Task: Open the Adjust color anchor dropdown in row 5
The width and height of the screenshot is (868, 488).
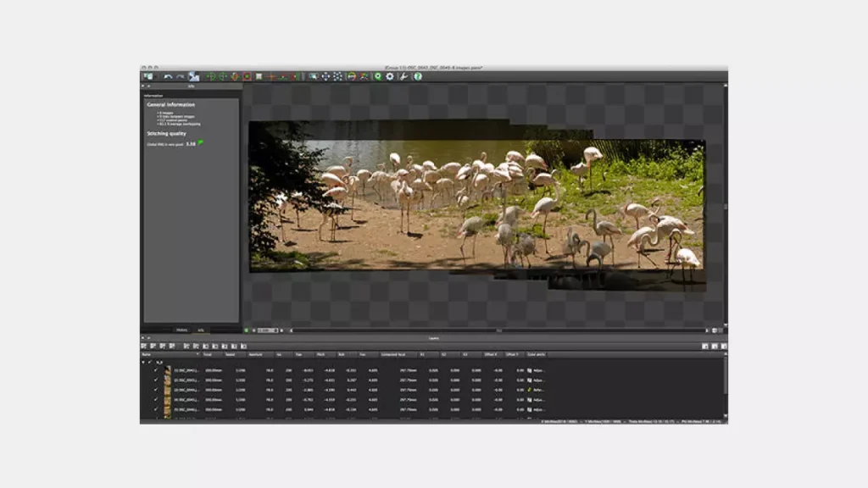Action: coord(536,409)
